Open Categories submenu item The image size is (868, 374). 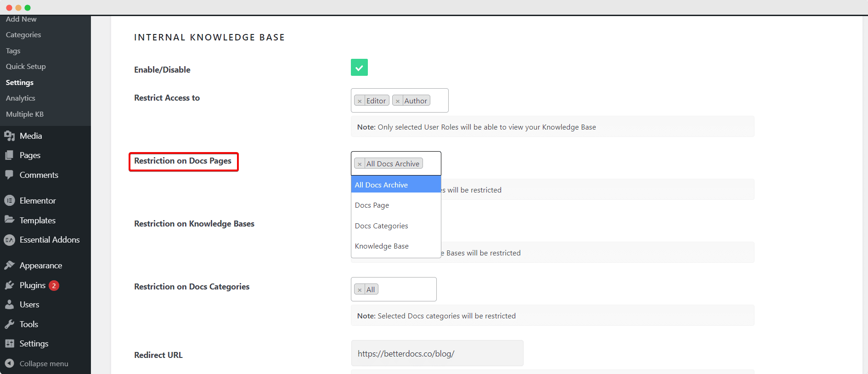coord(23,35)
